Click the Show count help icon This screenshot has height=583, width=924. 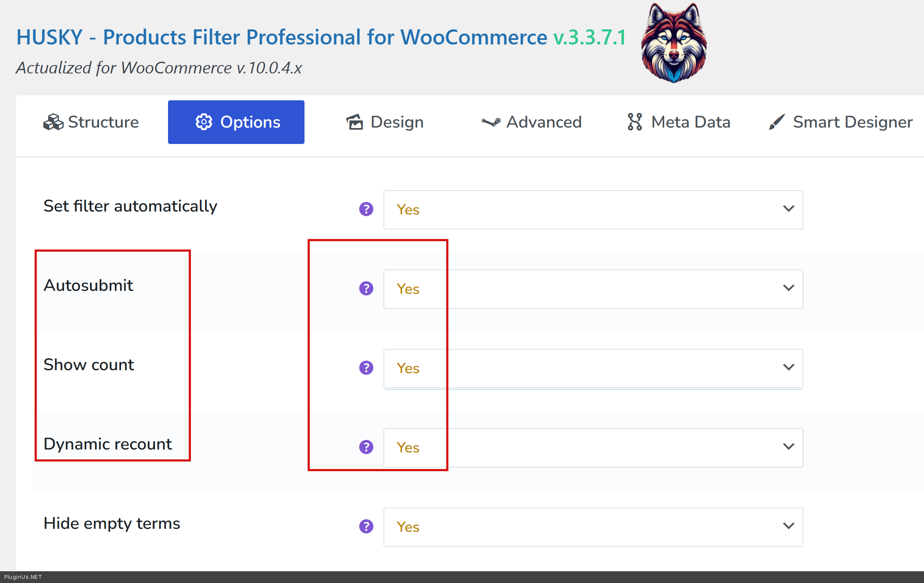pos(366,368)
